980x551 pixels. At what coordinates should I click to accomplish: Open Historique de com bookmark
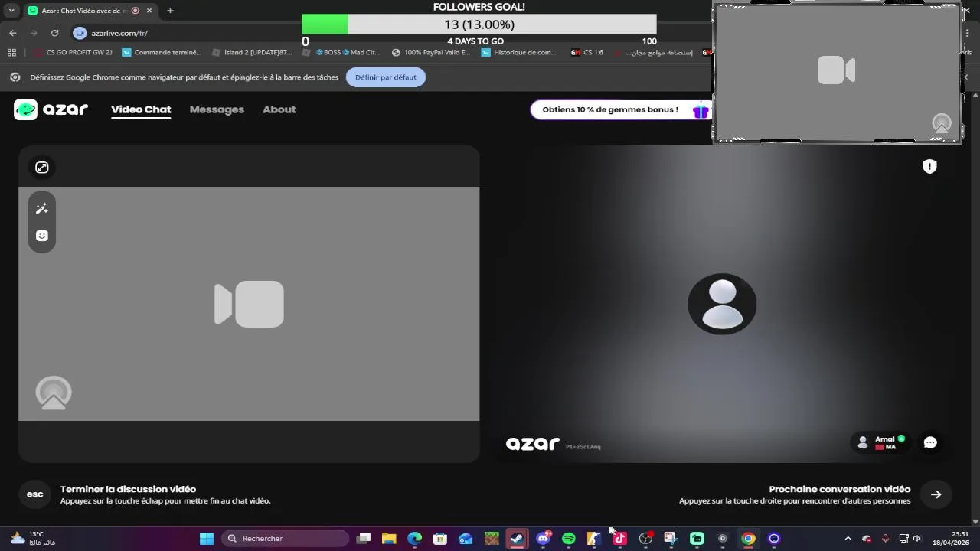click(519, 53)
